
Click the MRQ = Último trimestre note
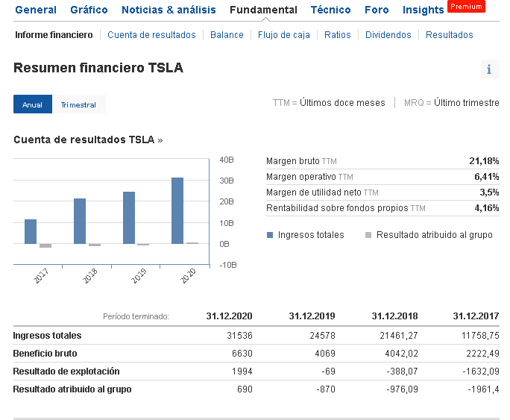pyautogui.click(x=451, y=103)
